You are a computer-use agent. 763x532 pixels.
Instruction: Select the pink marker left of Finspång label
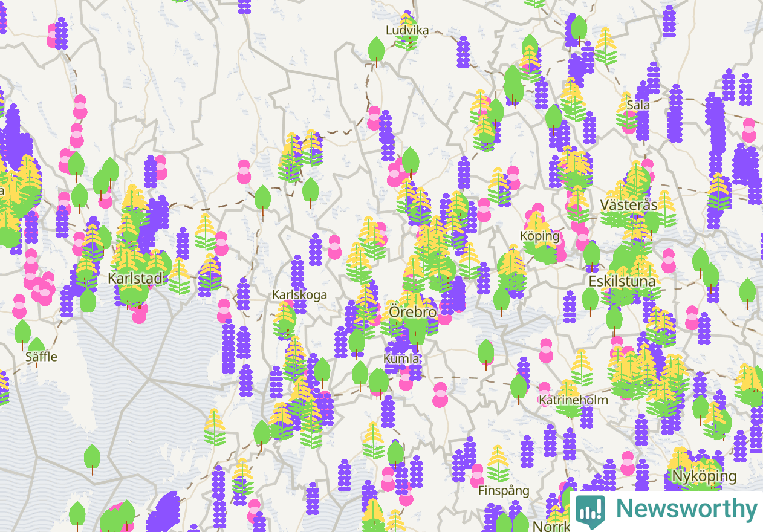click(x=477, y=476)
